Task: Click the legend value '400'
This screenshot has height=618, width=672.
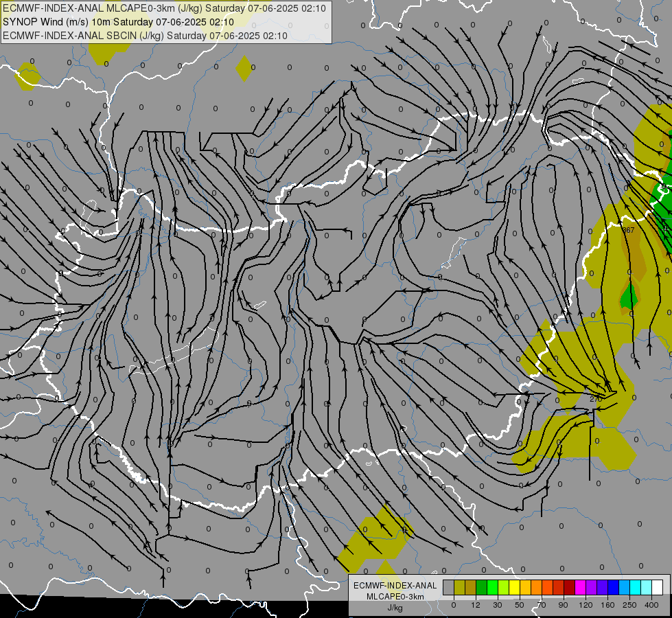Action: tap(651, 605)
